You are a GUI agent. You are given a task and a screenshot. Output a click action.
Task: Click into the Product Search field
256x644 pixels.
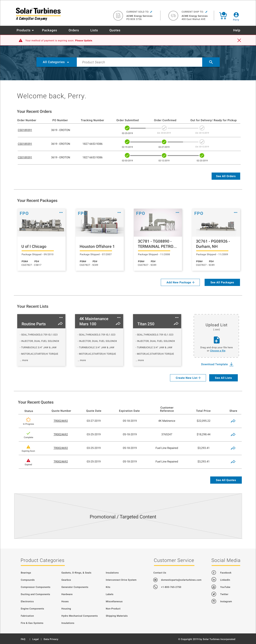click(139, 62)
